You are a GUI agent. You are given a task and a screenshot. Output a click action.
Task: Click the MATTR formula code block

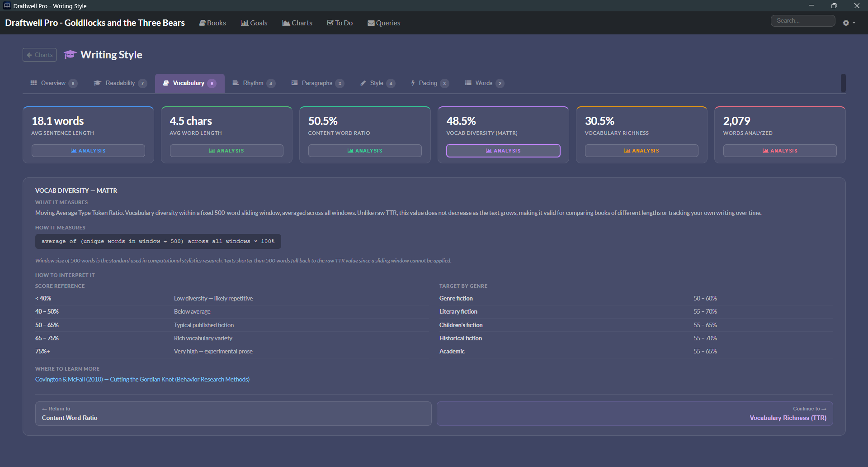point(158,241)
